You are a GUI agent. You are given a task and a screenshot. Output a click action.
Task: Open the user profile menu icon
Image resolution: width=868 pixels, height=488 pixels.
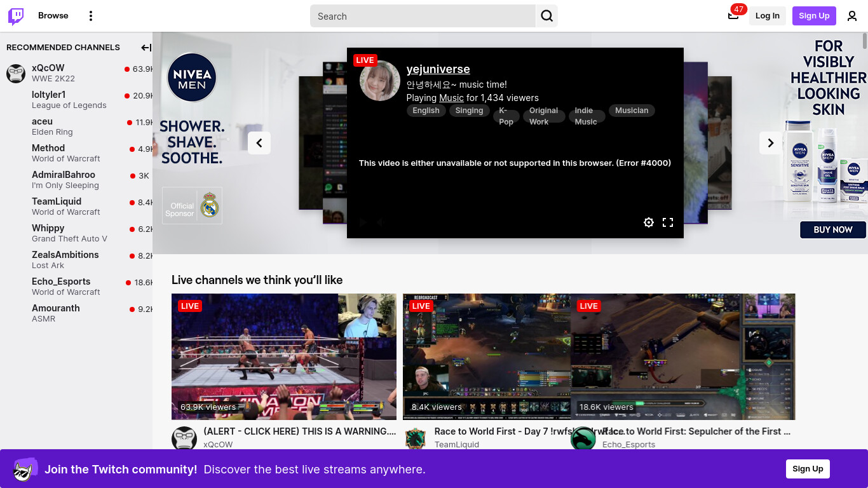[852, 16]
